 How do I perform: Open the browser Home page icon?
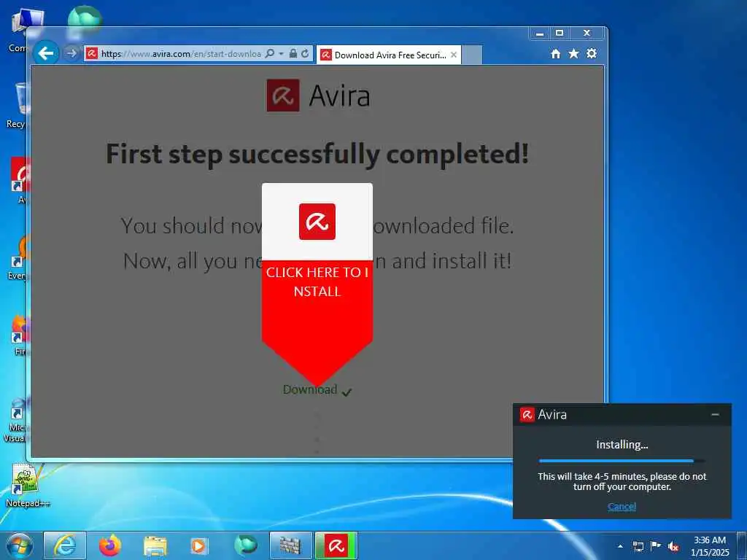click(555, 54)
